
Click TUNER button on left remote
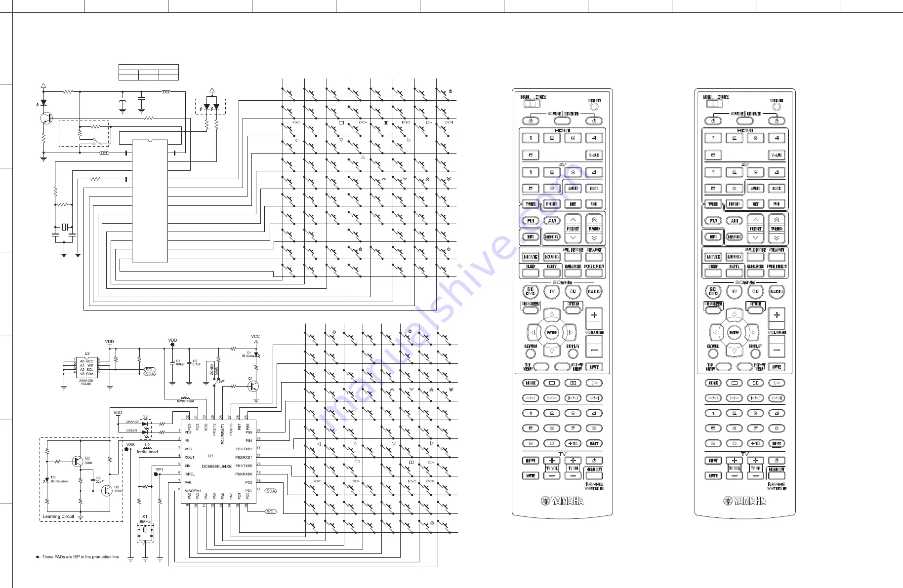tap(531, 204)
